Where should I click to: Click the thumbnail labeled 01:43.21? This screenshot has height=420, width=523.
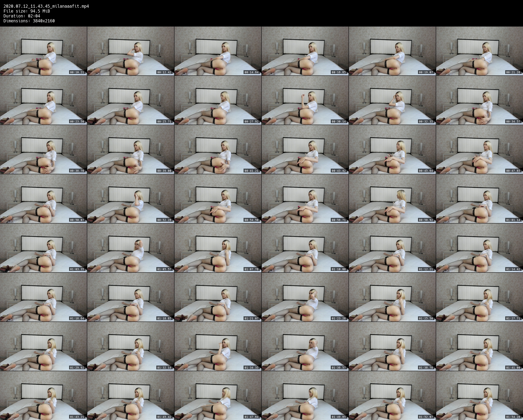[x=43, y=396]
